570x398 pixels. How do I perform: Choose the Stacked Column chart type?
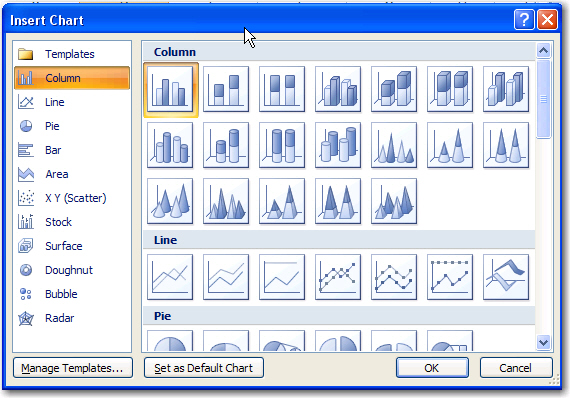(x=226, y=89)
